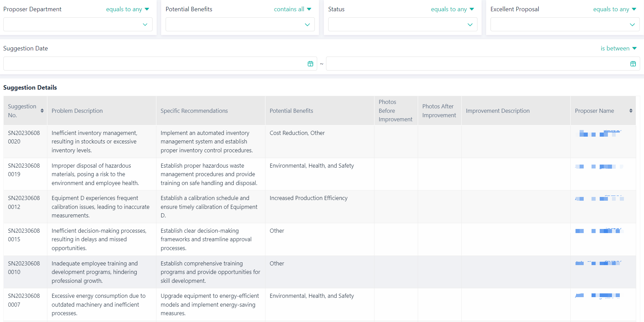
Task: Expand the Potential Benefits select box chevron
Action: pyautogui.click(x=307, y=25)
